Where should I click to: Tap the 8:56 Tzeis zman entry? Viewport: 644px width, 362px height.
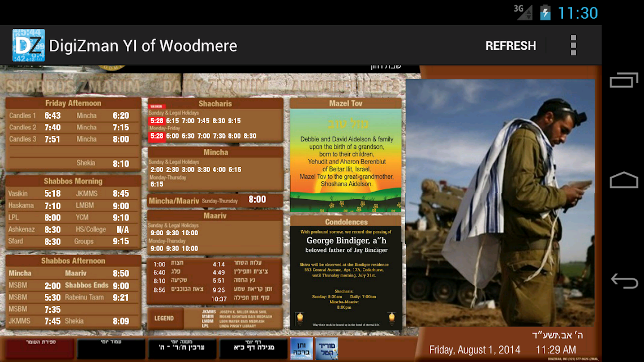[178, 290]
